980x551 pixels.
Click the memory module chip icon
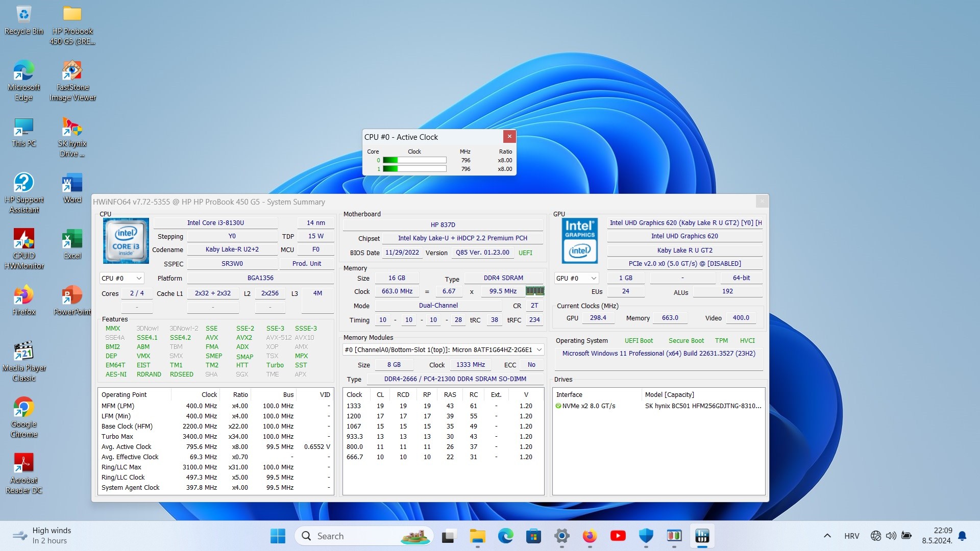[x=534, y=291]
